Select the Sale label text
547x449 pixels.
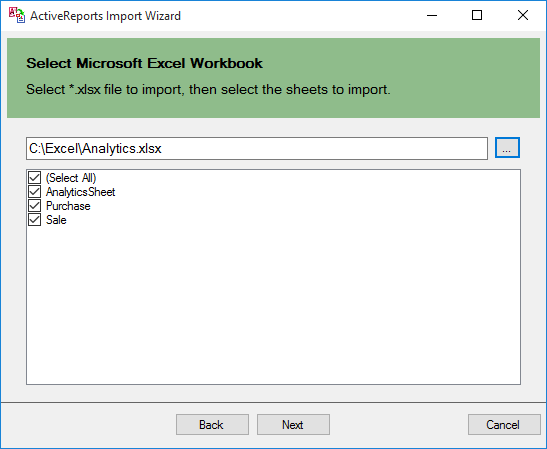(x=56, y=220)
